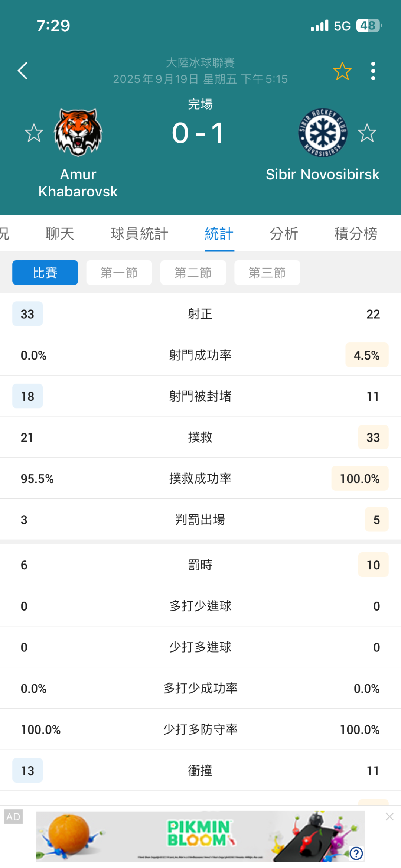Open the 積分榜 tab
Screen dimensions: 401x868
[x=356, y=234]
